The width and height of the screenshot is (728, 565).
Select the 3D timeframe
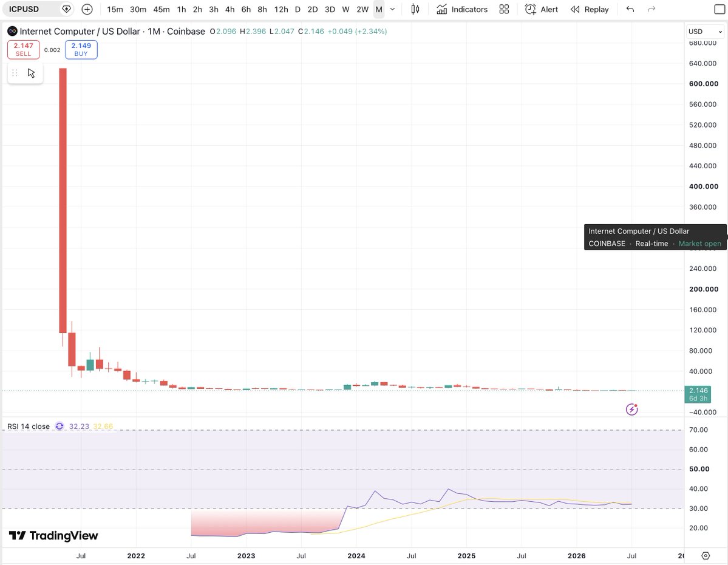click(x=330, y=9)
